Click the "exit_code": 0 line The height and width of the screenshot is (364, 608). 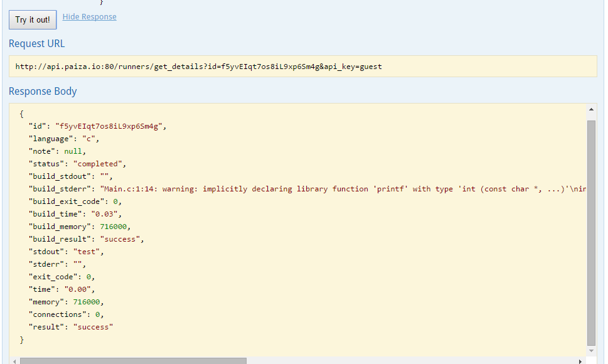click(61, 277)
